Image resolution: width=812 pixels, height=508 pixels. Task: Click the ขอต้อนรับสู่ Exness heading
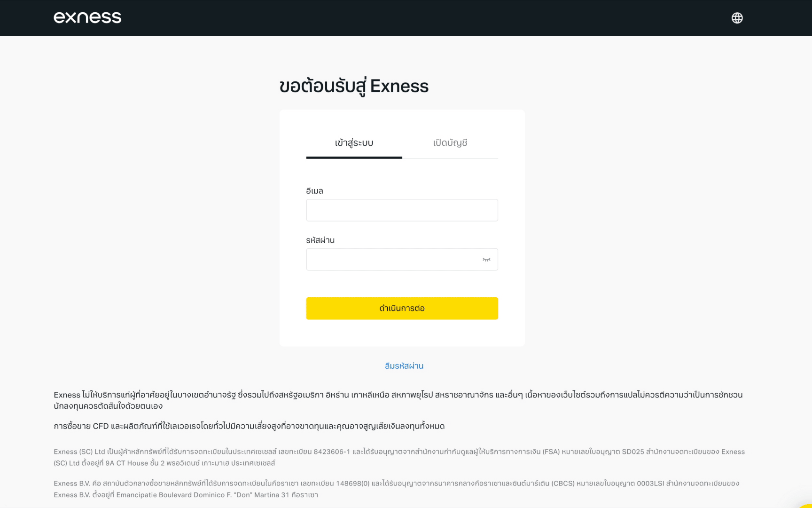(x=354, y=87)
